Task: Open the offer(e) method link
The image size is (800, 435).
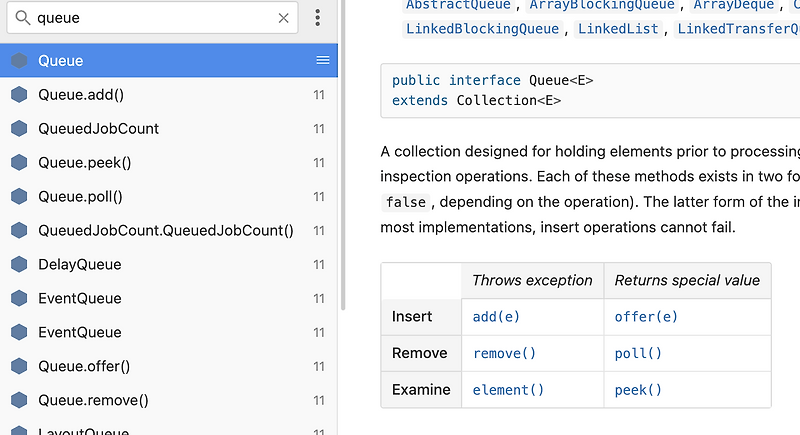Action: pyautogui.click(x=646, y=317)
